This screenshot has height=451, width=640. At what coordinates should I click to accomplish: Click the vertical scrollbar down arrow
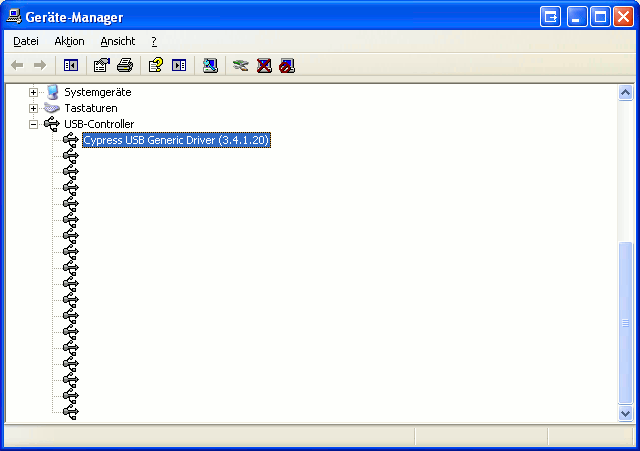click(625, 413)
